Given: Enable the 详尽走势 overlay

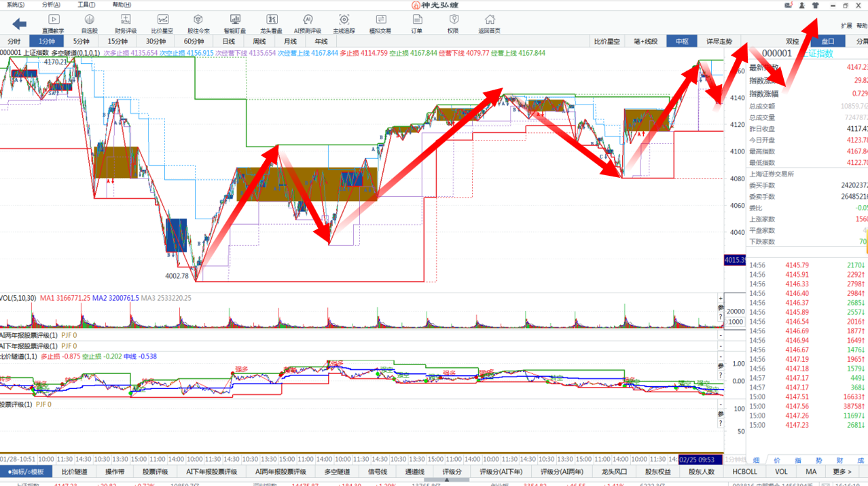Looking at the screenshot, I should (719, 41).
